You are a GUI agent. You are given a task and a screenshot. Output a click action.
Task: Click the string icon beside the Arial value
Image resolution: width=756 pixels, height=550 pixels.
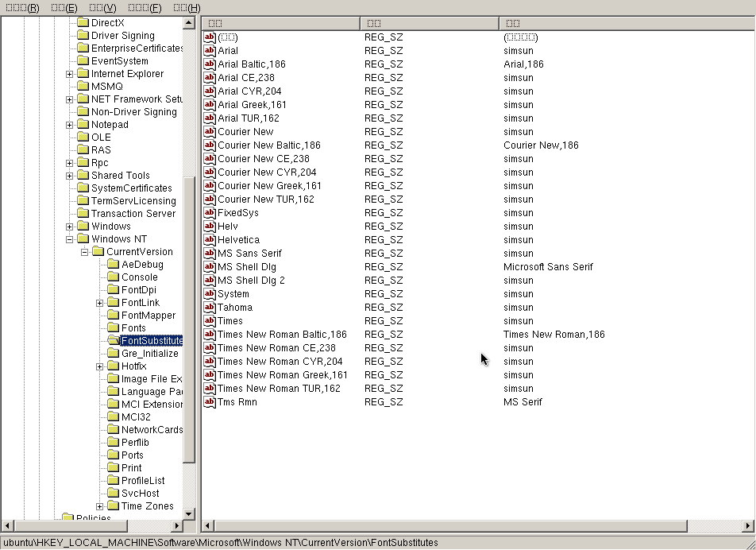(210, 51)
